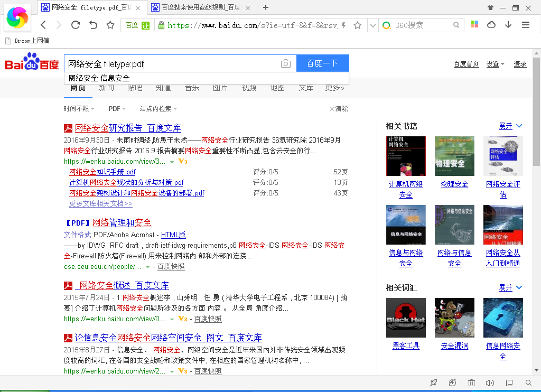Open the 设置 dropdown menu

pos(496,64)
